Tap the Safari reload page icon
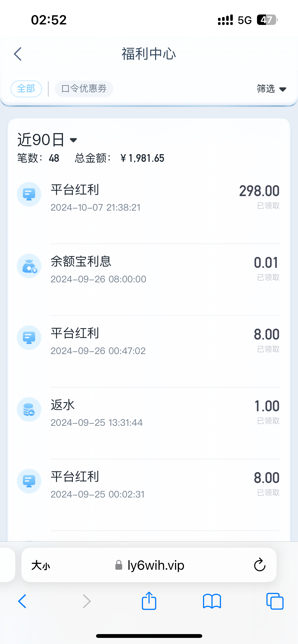 tap(260, 565)
